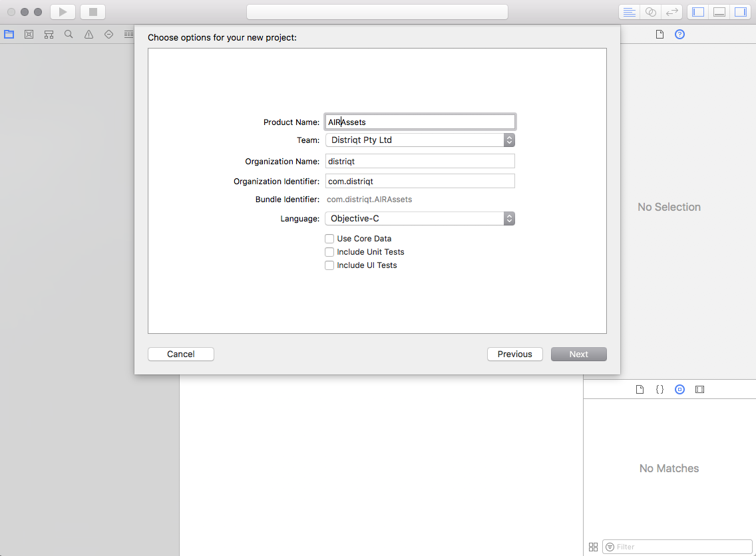This screenshot has width=756, height=556.
Task: Edit the Organization Name field
Action: [420, 161]
